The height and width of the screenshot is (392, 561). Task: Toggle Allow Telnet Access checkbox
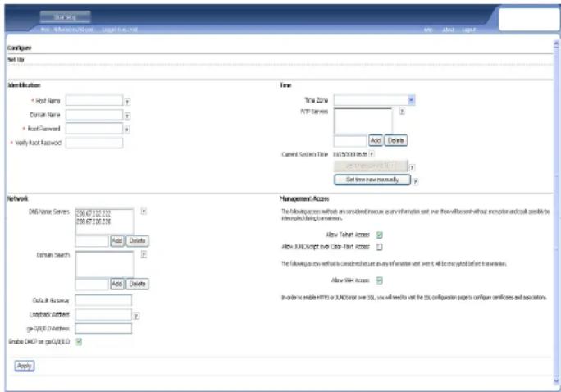pyautogui.click(x=379, y=235)
